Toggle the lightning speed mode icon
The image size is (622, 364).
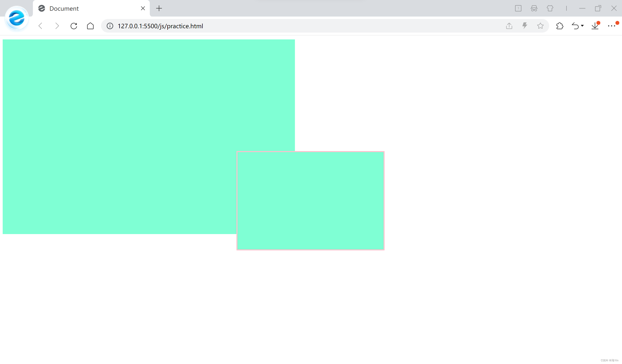coord(525,26)
